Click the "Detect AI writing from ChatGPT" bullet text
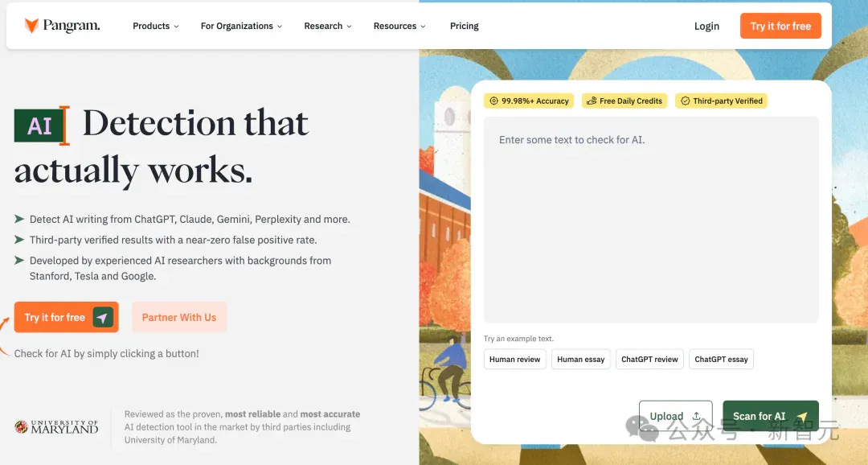Screen dimensions: 868x465 click(190, 219)
